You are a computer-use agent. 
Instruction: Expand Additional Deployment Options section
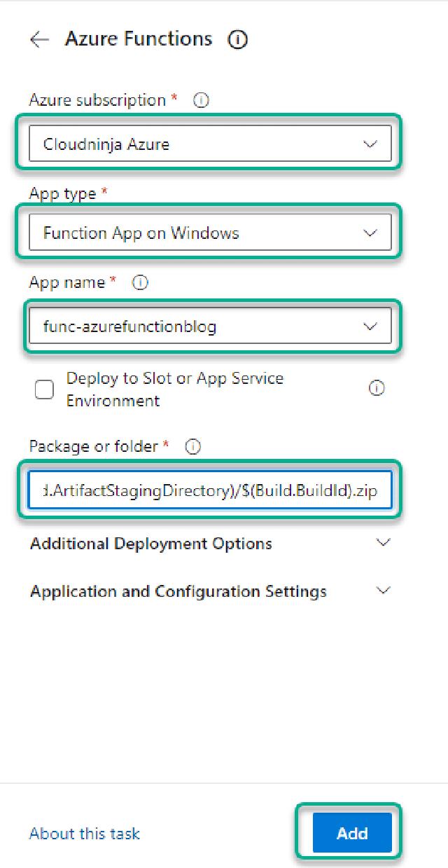[151, 544]
